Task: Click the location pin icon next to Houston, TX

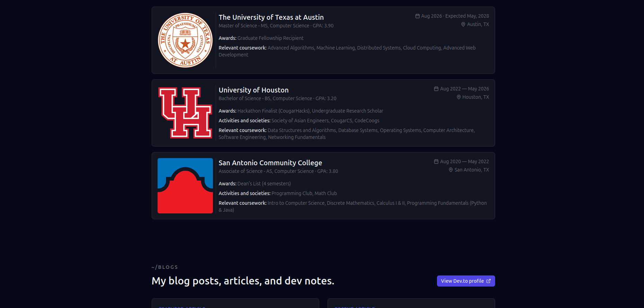Action: coord(459,97)
